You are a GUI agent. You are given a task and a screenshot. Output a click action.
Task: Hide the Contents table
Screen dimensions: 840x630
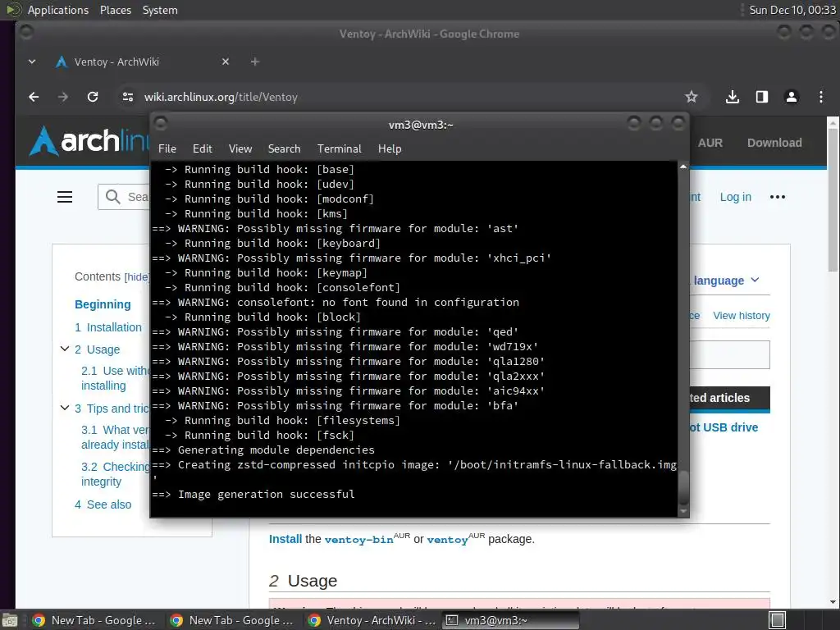137,277
